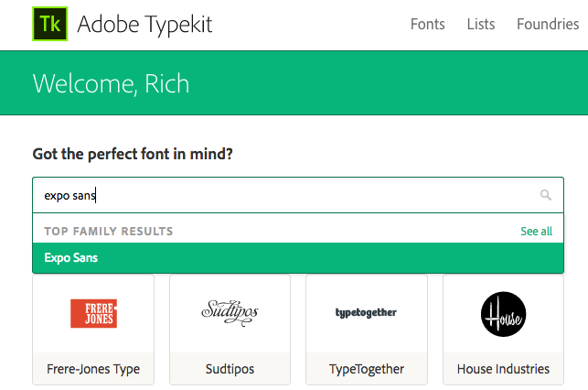Click the 'Got the perfect font in mind?' heading
Viewport: 588px width, 390px height.
133,154
